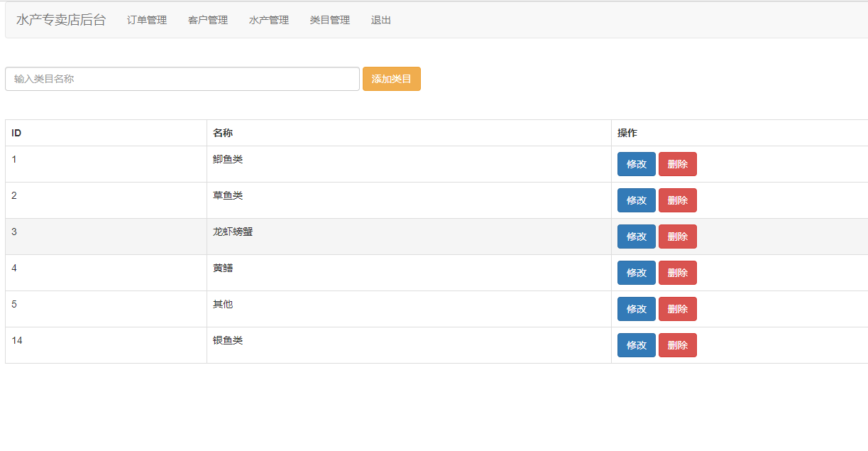The image size is (868, 451).
Task: Modify the 银鱼类 category
Action: click(636, 345)
